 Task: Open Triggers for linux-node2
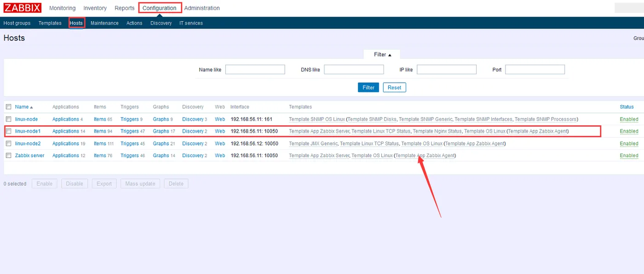coord(130,144)
